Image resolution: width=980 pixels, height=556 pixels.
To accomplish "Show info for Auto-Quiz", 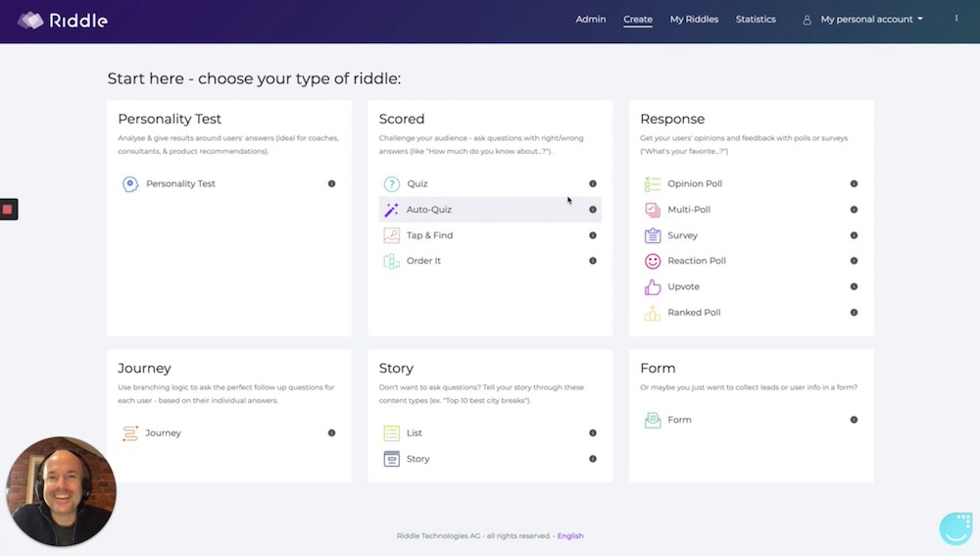I will 593,210.
